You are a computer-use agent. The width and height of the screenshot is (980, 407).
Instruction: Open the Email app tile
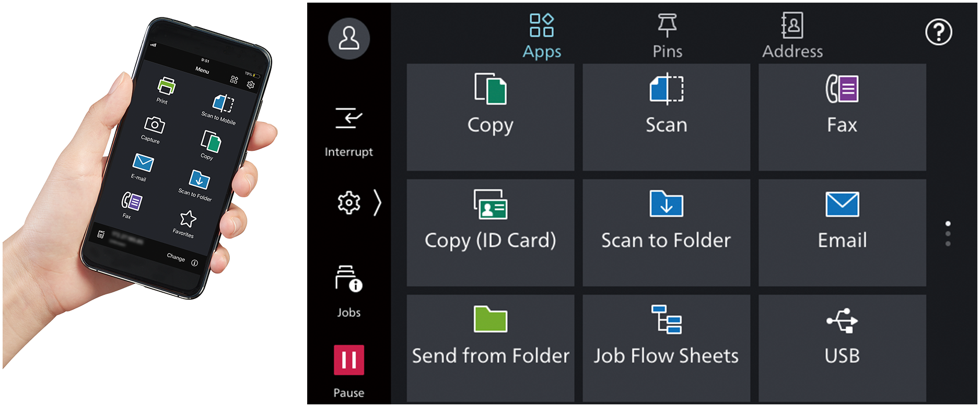pos(842,232)
